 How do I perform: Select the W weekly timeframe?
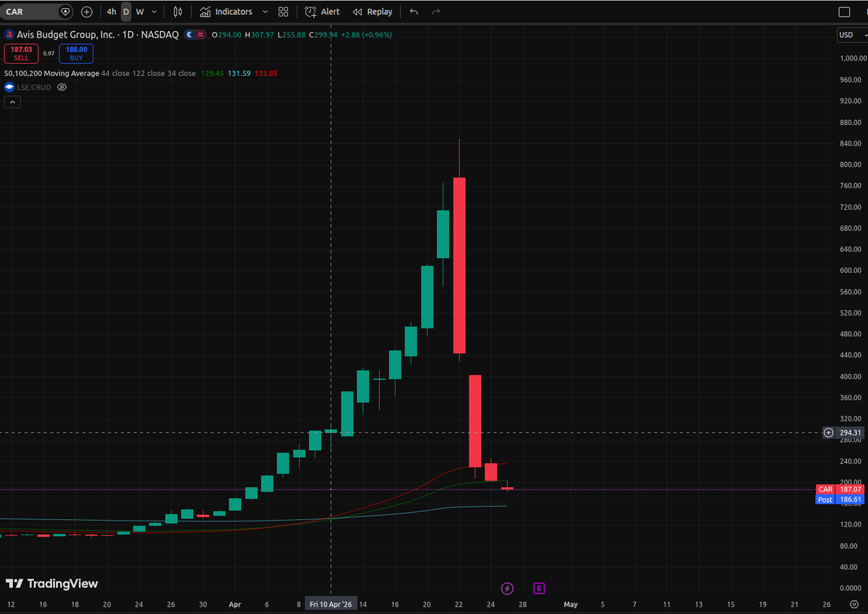140,12
